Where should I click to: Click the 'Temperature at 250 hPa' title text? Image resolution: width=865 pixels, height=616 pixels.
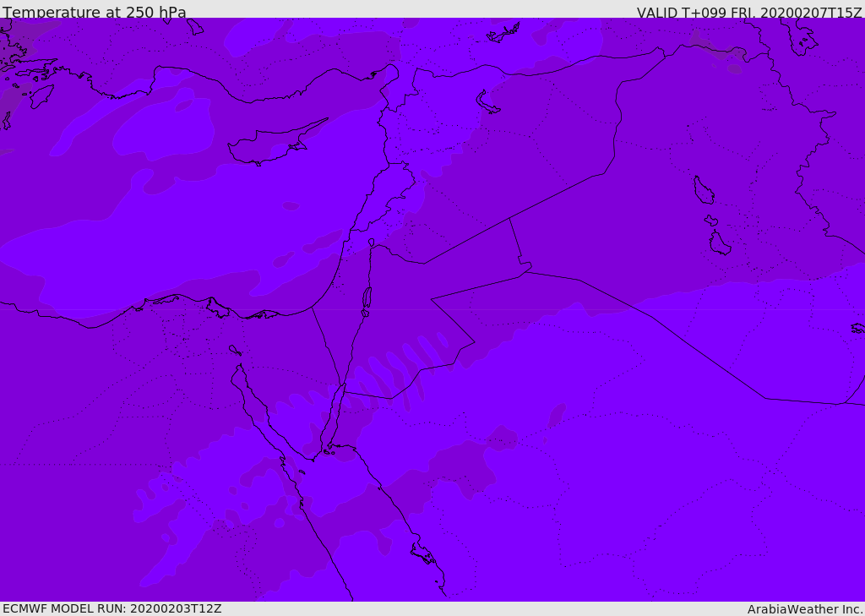pos(95,12)
